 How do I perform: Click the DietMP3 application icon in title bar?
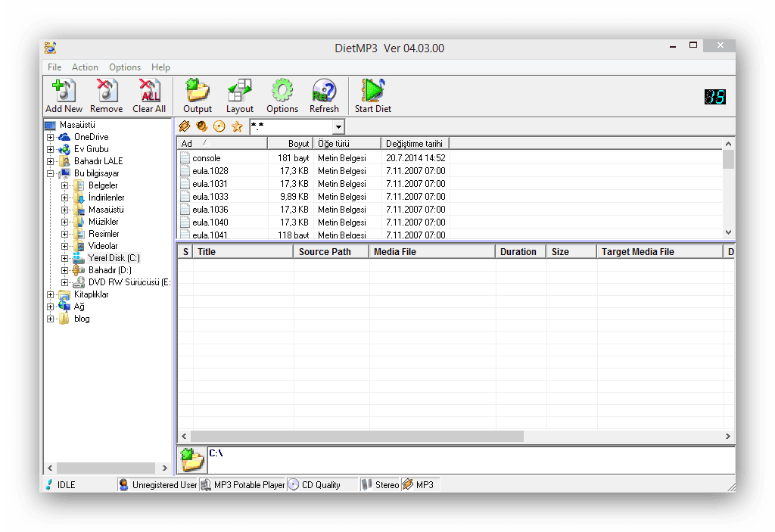click(x=50, y=48)
